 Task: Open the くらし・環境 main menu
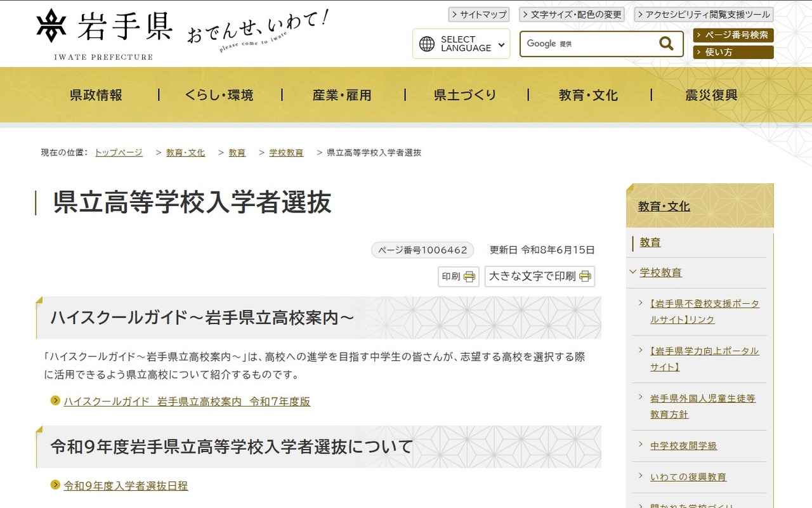click(219, 95)
